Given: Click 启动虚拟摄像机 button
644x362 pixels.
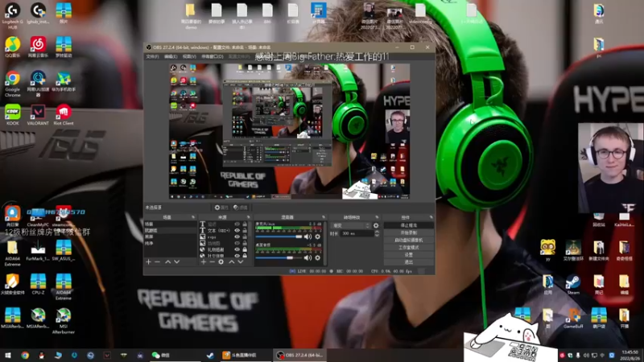Looking at the screenshot, I should click(x=408, y=240).
